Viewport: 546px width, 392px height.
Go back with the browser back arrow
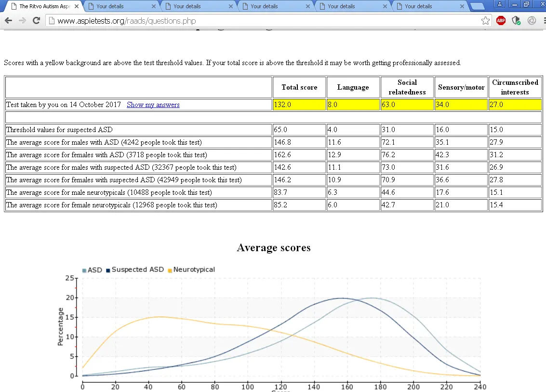[9, 21]
